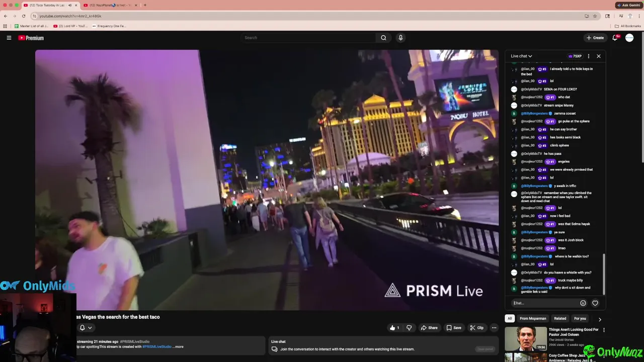Expand the Live chat mode dropdown

click(x=521, y=56)
